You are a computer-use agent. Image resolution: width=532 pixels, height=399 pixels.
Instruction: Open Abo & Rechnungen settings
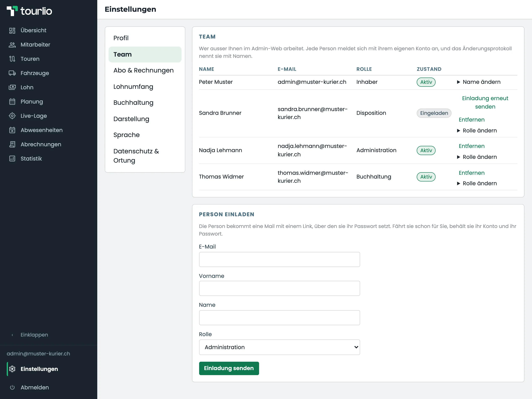(x=145, y=70)
